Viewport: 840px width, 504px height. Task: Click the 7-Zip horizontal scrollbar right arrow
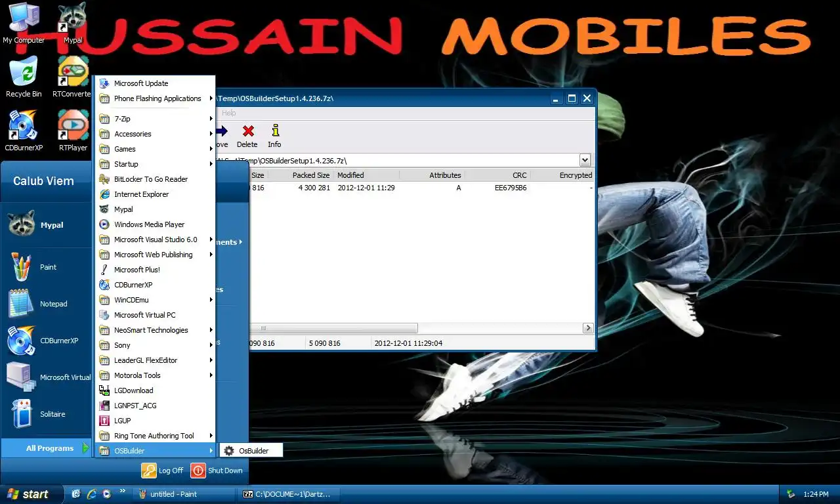pyautogui.click(x=588, y=328)
